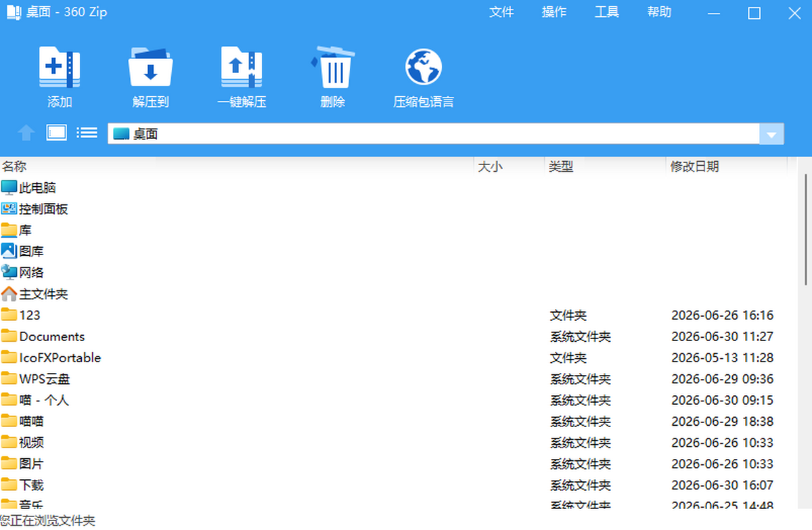Click the date 2026-06-30 16:07
The image size is (812, 530).
tap(722, 485)
